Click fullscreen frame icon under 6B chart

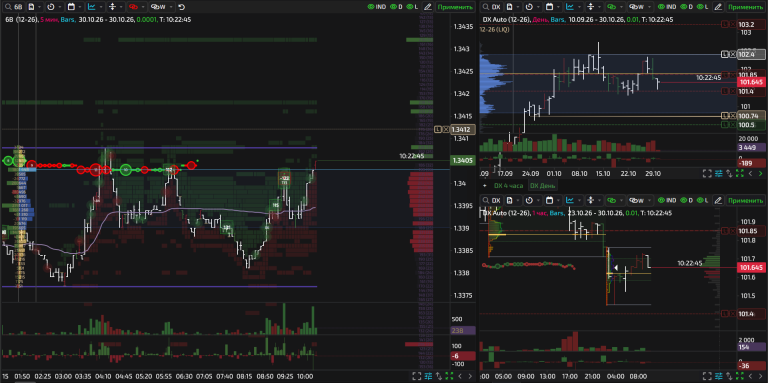pos(416,376)
